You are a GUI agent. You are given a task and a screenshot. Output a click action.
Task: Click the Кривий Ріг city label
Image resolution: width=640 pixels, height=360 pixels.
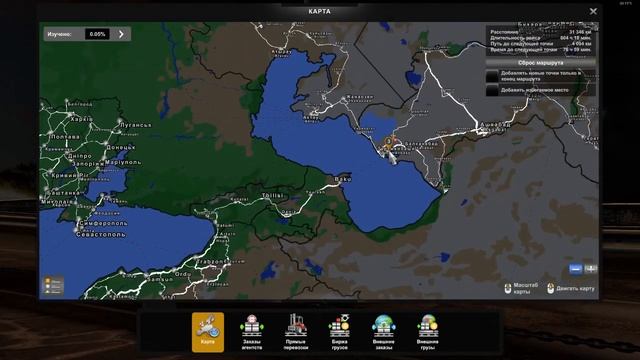[70, 175]
